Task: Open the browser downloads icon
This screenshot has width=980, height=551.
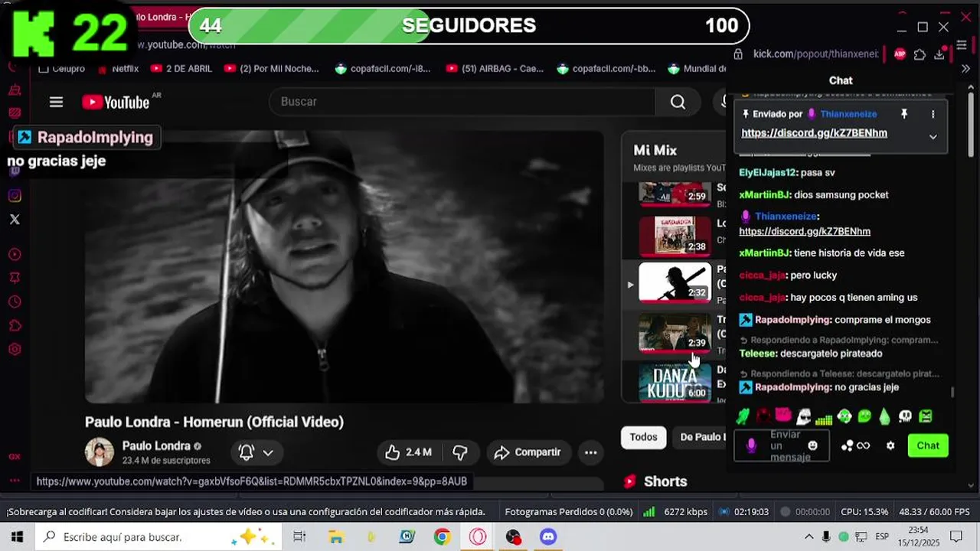Action: [x=939, y=54]
